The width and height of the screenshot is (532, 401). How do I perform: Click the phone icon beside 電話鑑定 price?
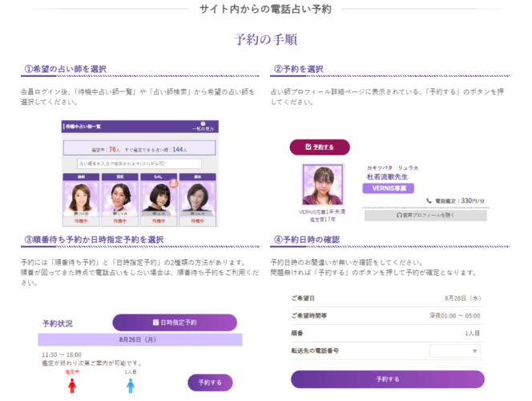click(x=429, y=200)
